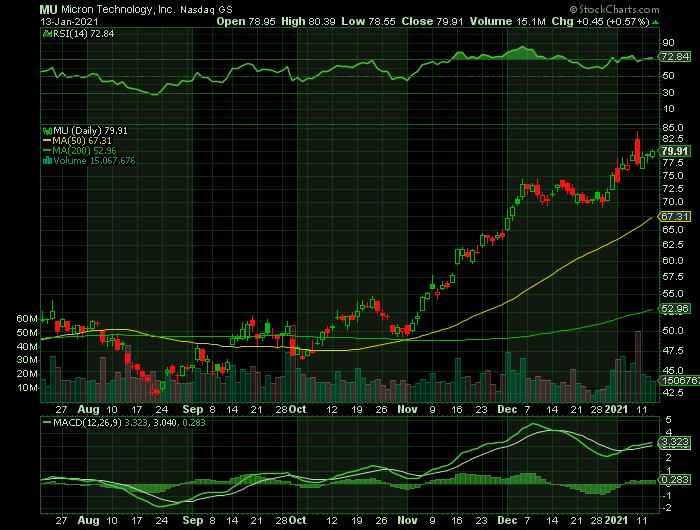Click the yellow MA(50) legend line swatch

[x=47, y=141]
